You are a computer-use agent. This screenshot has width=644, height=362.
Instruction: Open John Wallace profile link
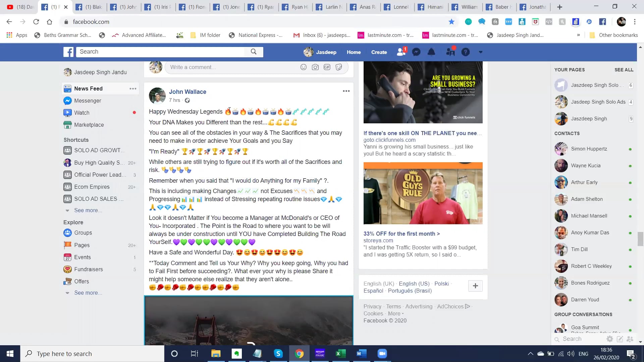187,92
